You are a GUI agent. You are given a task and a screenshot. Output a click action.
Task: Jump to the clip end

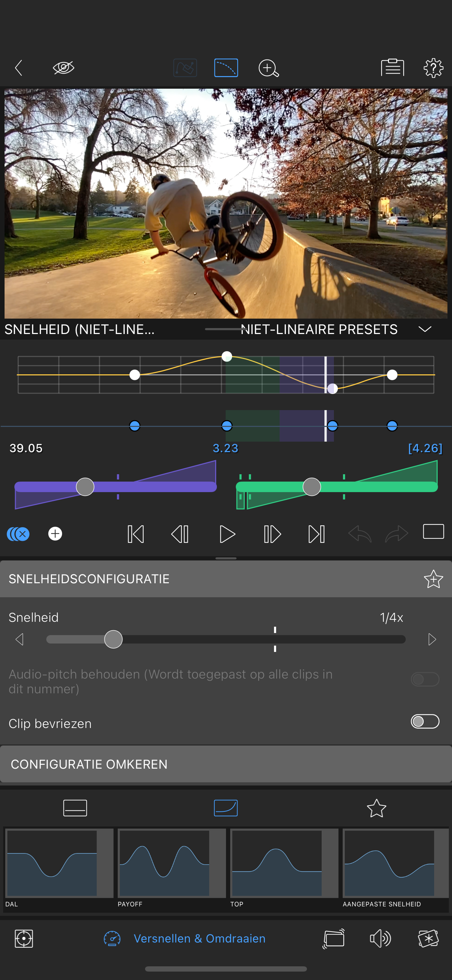(x=316, y=534)
